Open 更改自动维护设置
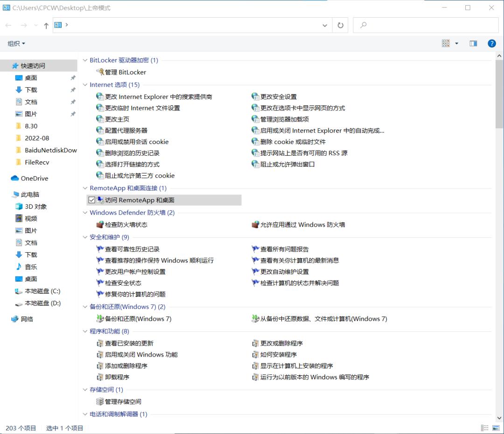The image size is (504, 434). tap(285, 272)
